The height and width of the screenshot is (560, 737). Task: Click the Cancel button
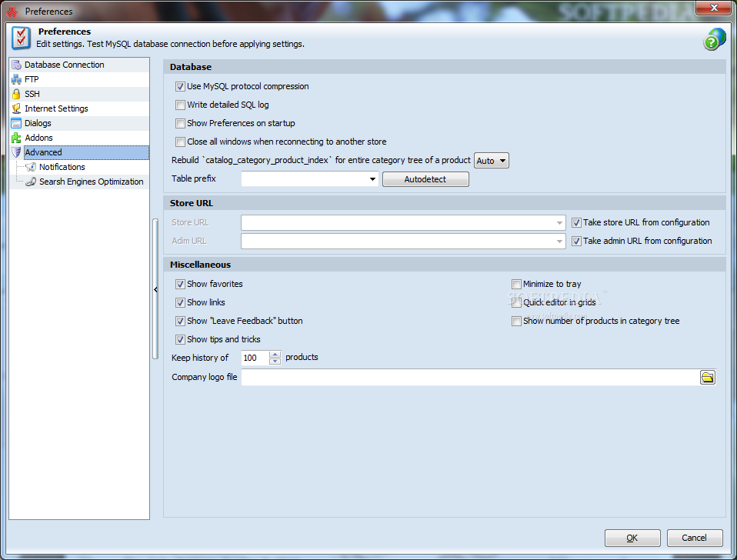694,538
